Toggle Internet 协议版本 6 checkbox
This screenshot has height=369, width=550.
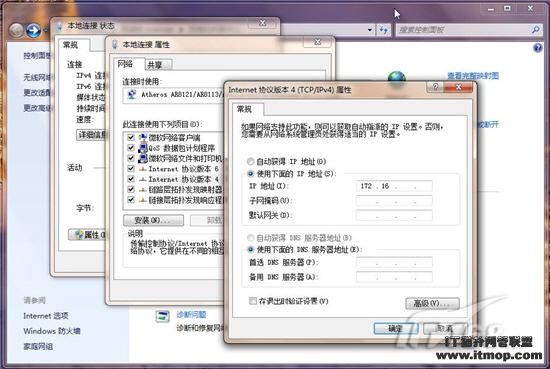tap(131, 168)
